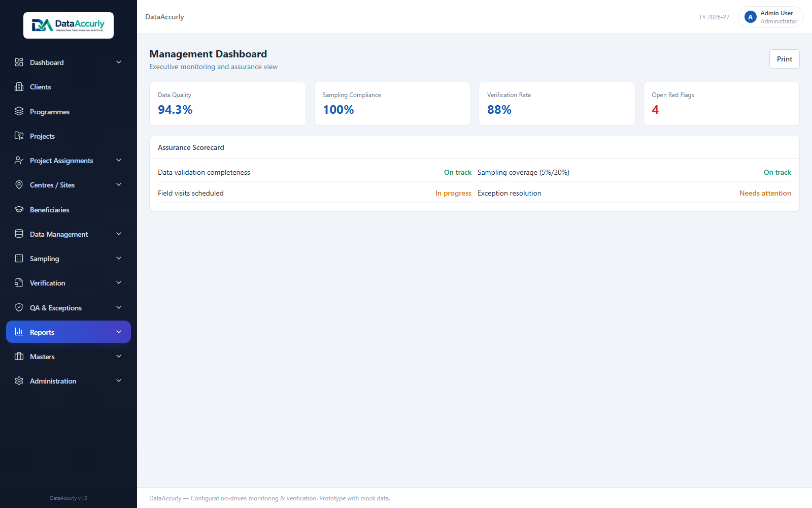This screenshot has width=812, height=508.
Task: Click the Data Management database icon
Action: 19,234
